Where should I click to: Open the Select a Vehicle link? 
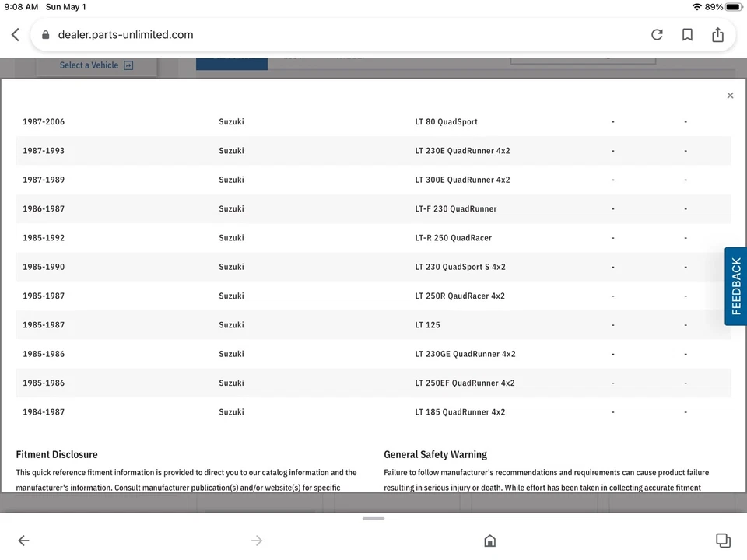96,65
